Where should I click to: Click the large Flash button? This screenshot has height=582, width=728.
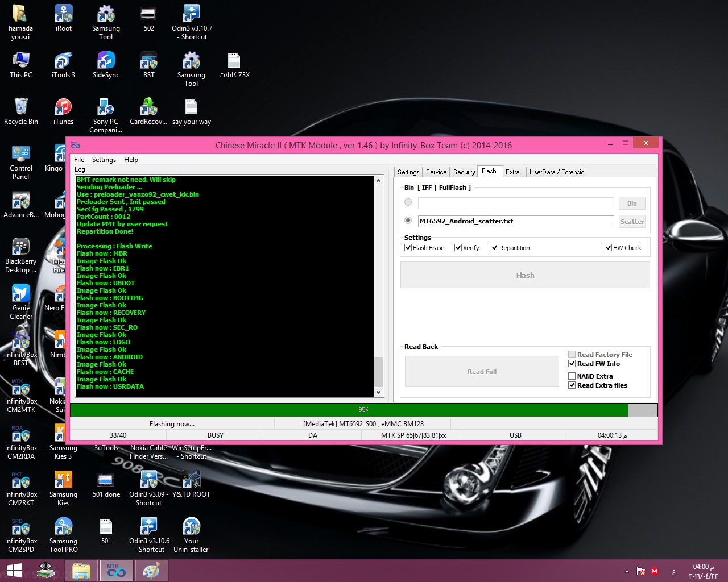(x=525, y=275)
